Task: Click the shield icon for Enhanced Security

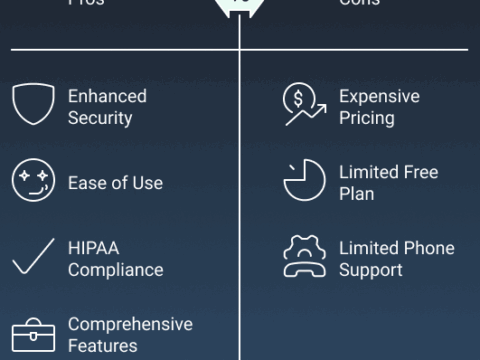Action: click(33, 104)
